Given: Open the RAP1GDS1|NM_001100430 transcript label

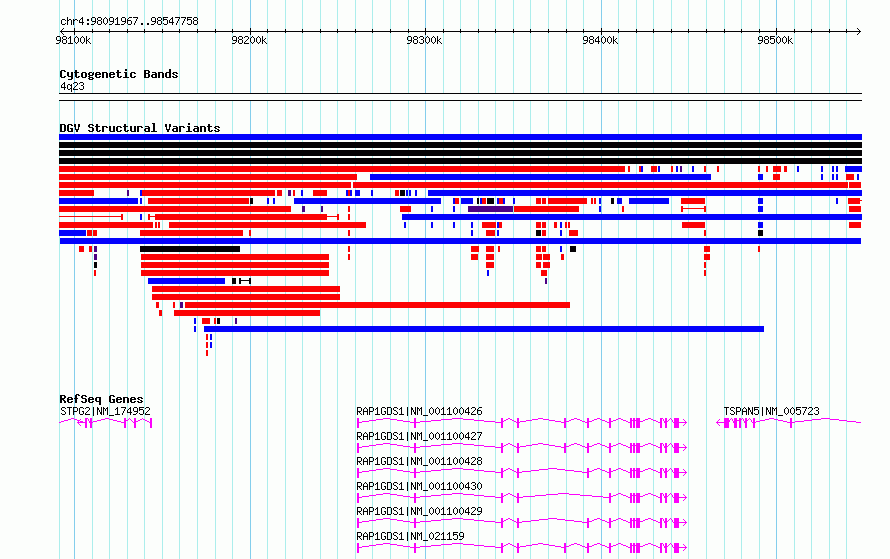Looking at the screenshot, I should (419, 486).
